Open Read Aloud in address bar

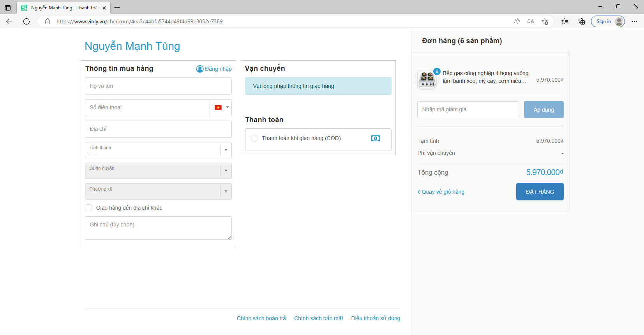(517, 21)
